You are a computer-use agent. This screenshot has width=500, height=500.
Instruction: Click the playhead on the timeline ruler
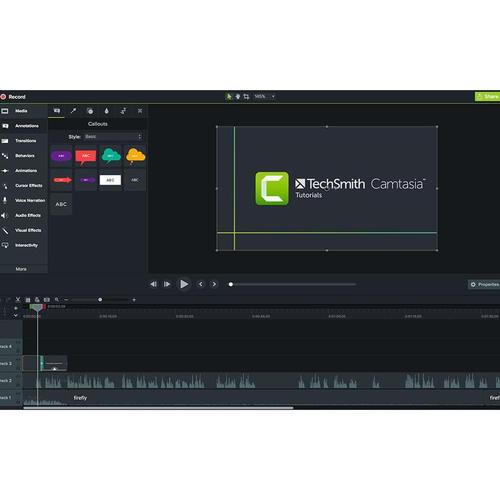[37, 307]
